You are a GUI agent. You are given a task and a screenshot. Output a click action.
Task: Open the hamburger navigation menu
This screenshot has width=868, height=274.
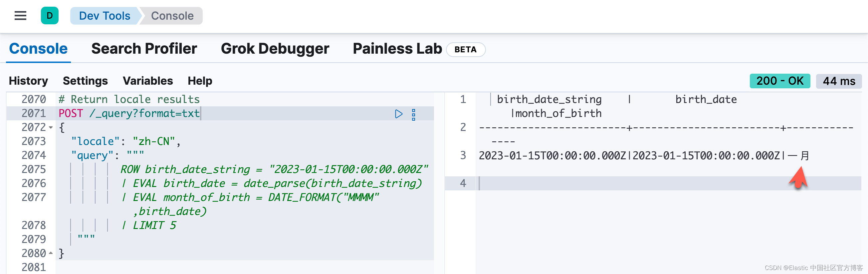tap(20, 16)
